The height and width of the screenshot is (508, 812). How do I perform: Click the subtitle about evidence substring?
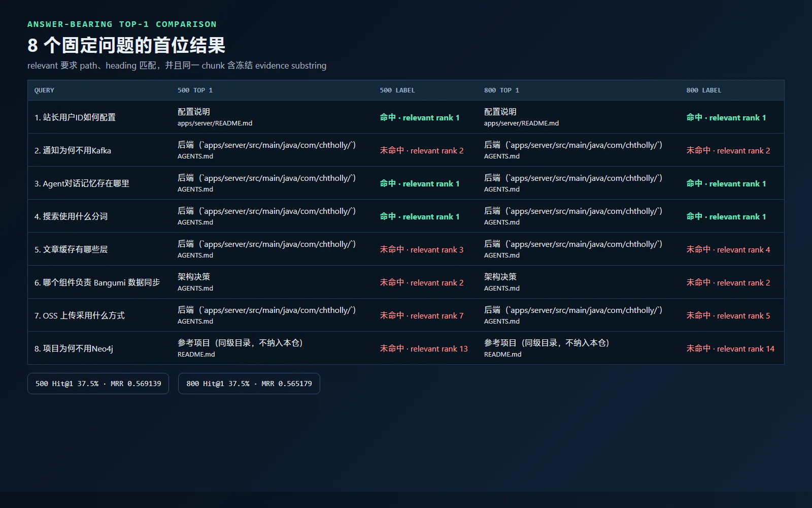(177, 66)
